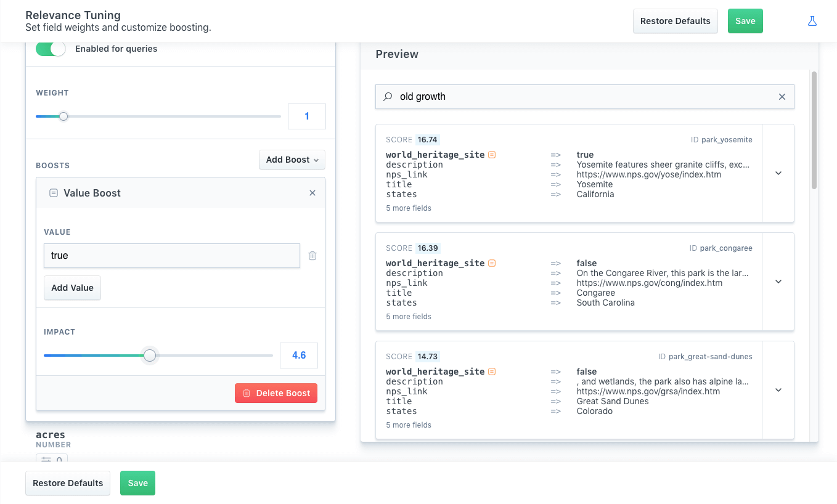Remove the Value Boost panel with X
Image resolution: width=837 pixels, height=504 pixels.
[x=312, y=193]
